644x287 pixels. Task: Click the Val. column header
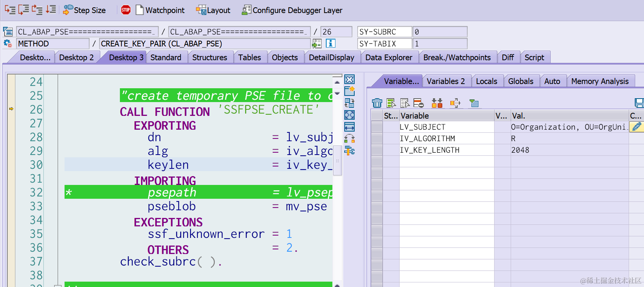point(569,115)
